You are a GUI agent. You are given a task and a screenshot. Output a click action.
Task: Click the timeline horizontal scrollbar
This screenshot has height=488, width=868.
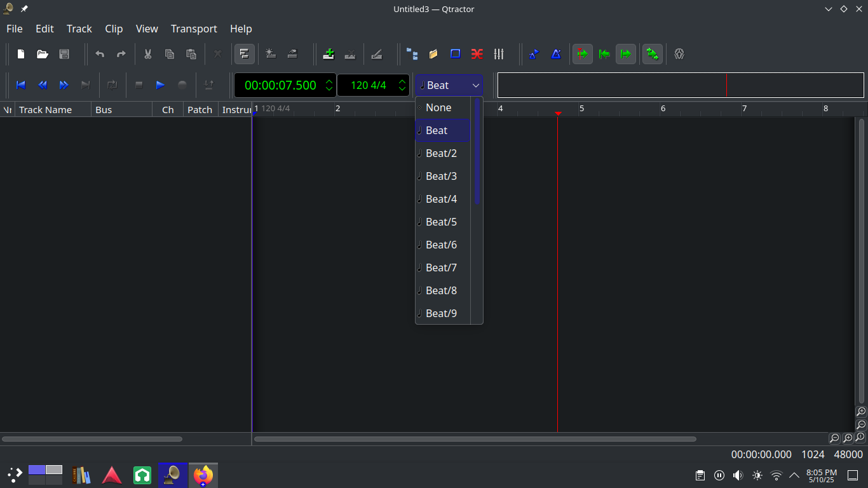pos(475,438)
